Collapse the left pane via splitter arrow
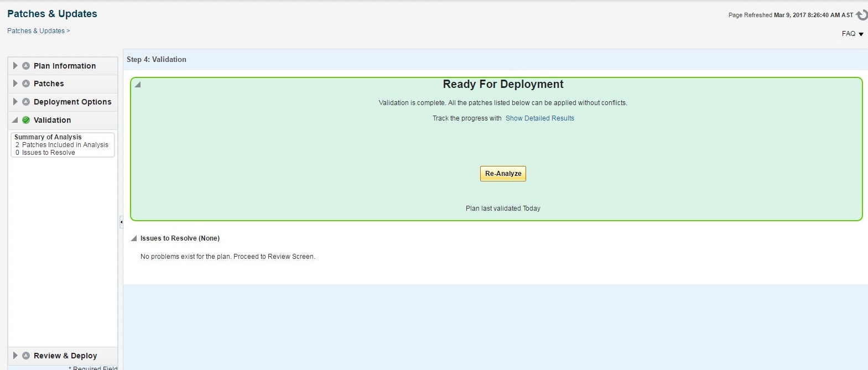Image resolution: width=868 pixels, height=370 pixels. coord(121,222)
